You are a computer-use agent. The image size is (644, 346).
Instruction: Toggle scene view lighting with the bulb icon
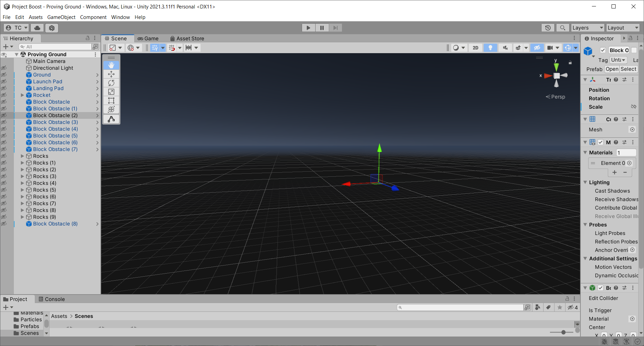(490, 48)
